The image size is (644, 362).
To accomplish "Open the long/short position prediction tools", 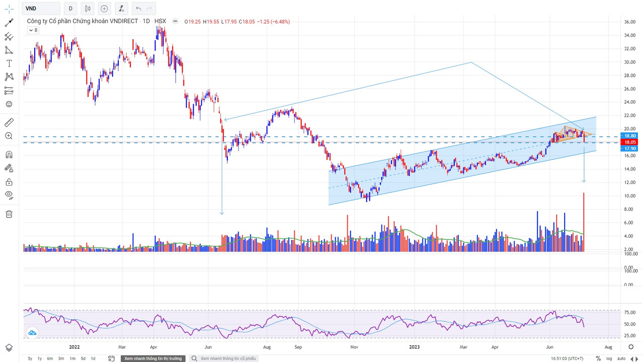I will pos(9,90).
